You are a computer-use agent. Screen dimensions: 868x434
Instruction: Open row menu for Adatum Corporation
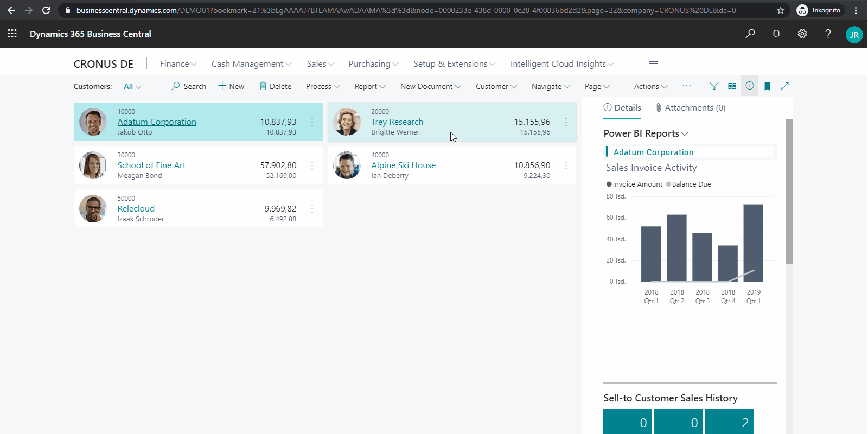(312, 122)
